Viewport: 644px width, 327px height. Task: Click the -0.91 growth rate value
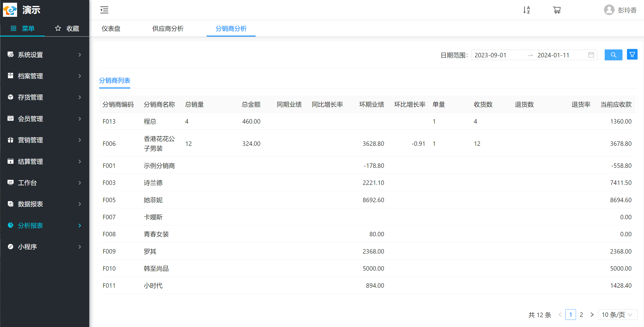pos(418,144)
